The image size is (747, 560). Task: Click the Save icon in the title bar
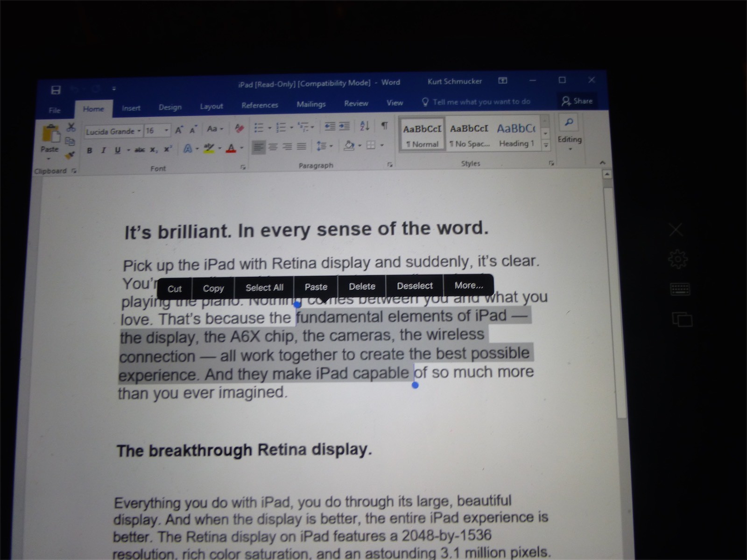click(56, 90)
